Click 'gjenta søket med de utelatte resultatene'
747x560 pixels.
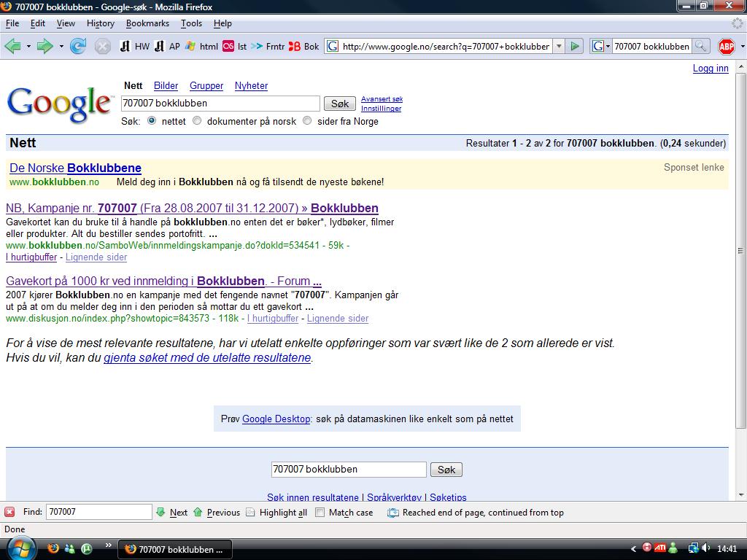[x=207, y=357]
